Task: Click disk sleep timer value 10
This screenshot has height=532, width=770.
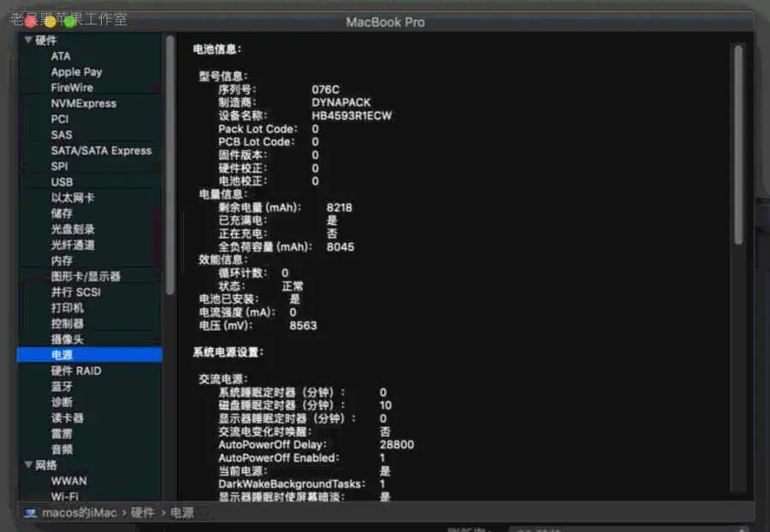Action: pyautogui.click(x=386, y=405)
